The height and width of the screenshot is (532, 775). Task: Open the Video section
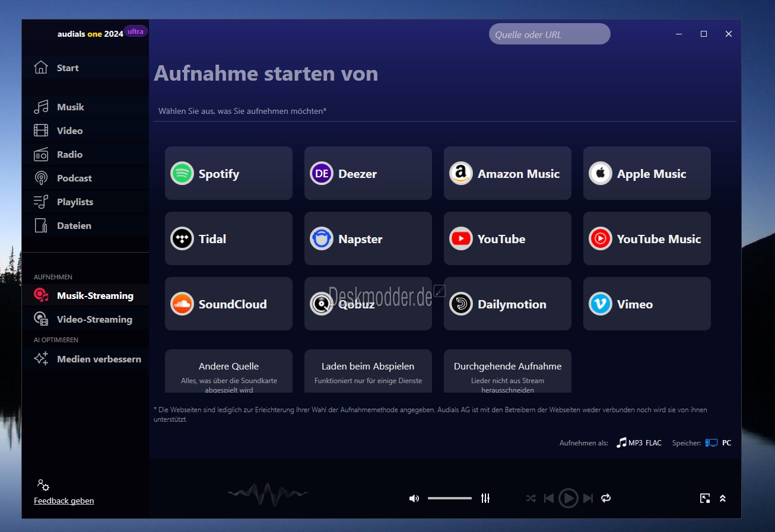85,130
